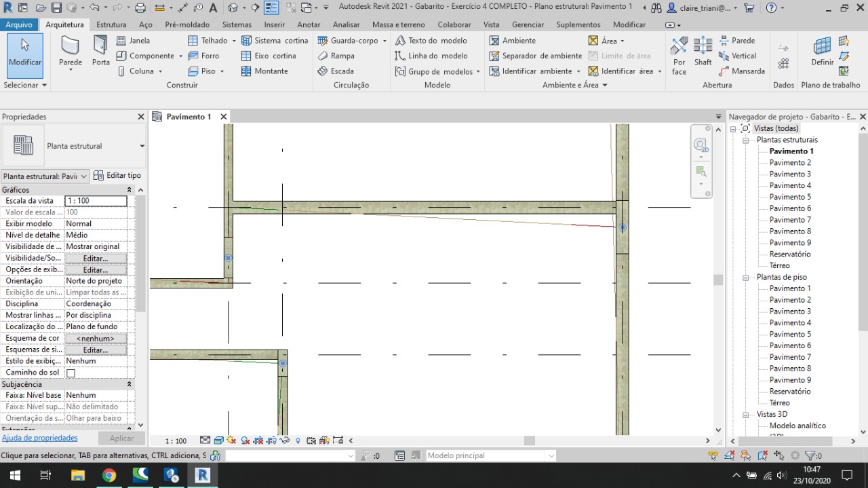Toggle thin lines icon in quick access toolbar
The image size is (868, 488).
[x=271, y=8]
